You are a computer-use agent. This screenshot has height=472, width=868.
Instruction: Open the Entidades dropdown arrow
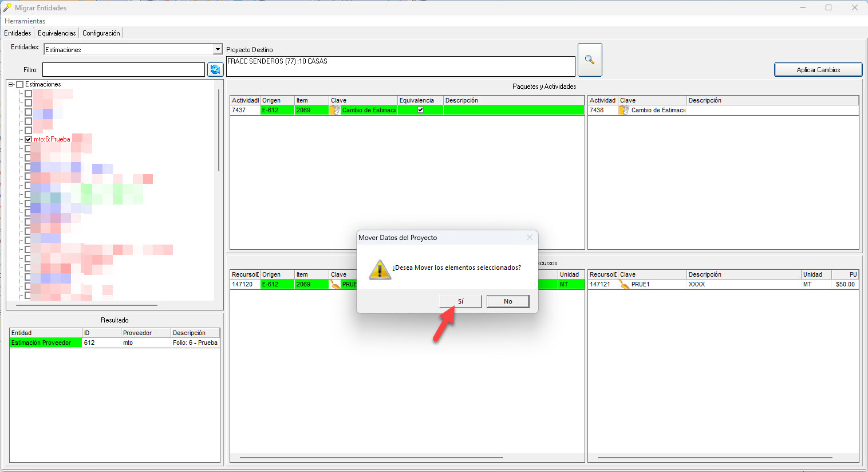(x=217, y=50)
